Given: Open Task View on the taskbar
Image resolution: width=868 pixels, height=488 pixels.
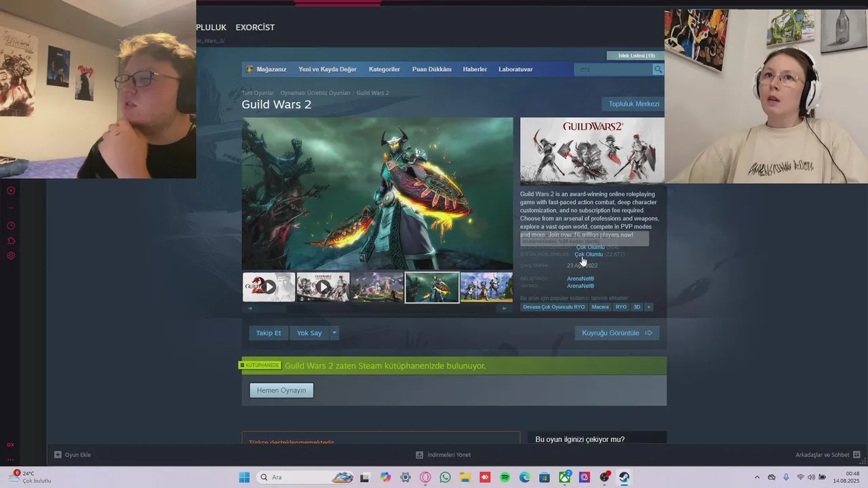Looking at the screenshot, I should [365, 477].
